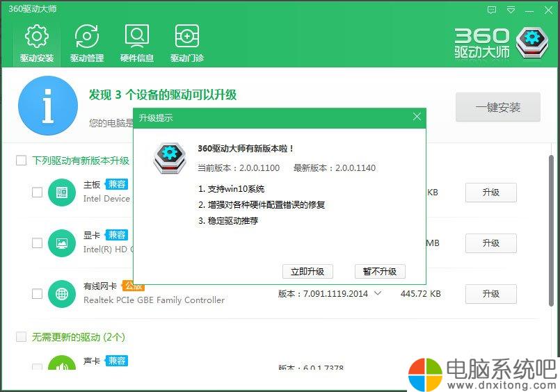
Task: Click the vertical scrollbar of driver list
Action: [551, 231]
